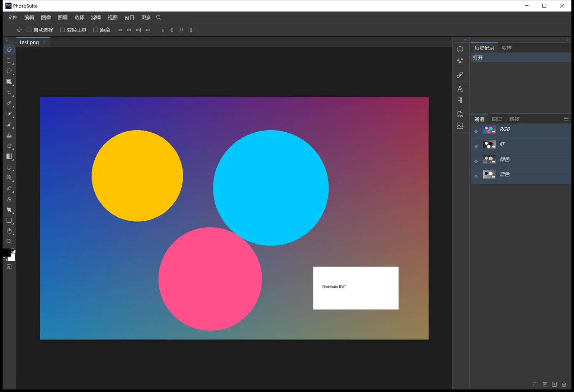Click the align left edges button
This screenshot has width=574, height=392.
coord(120,30)
